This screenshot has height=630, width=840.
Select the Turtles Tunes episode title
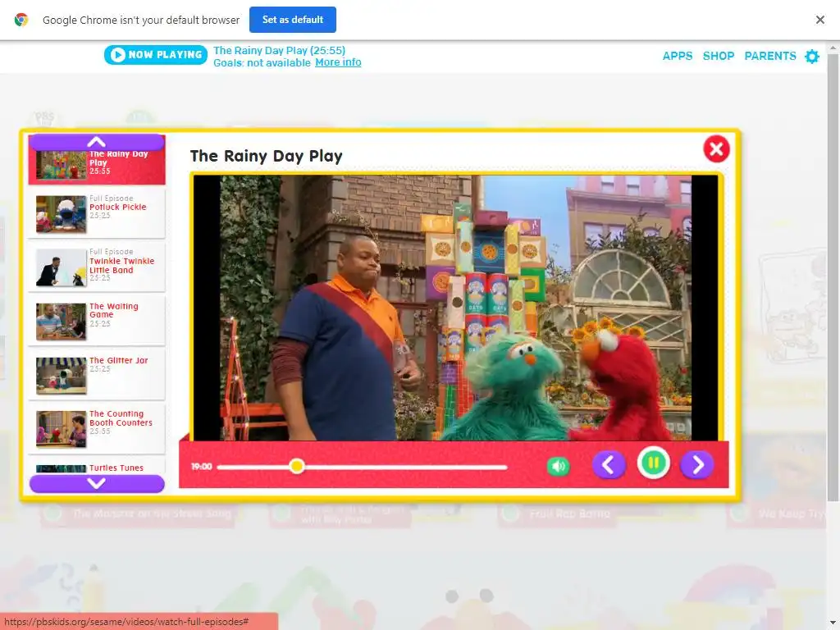pyautogui.click(x=116, y=468)
